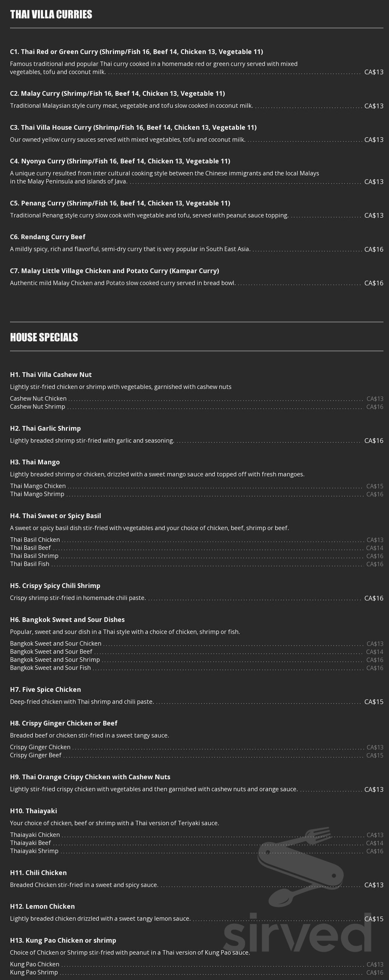This screenshot has height=980, width=389.
Task: Open C7. Malay Little Village Chicken item
Action: coord(114,271)
